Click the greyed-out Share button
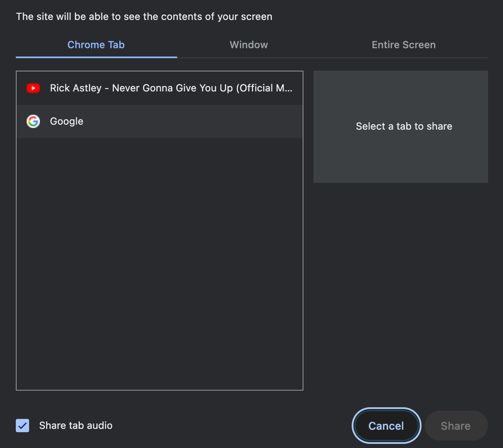 456,426
